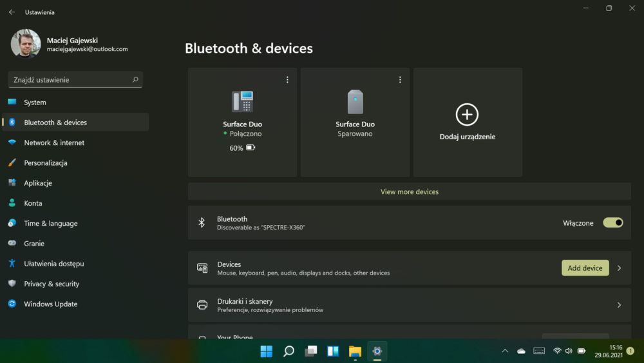Click Settings gear on taskbar
The width and height of the screenshot is (644, 363).
tap(377, 351)
